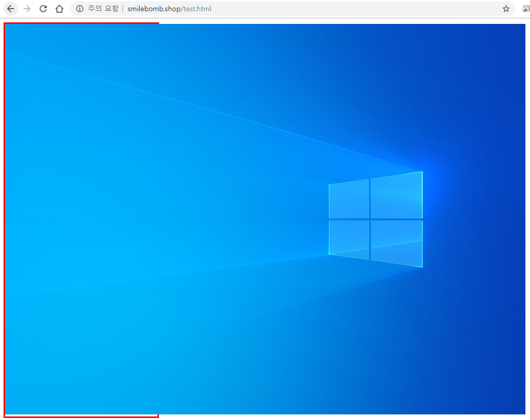
Task: Bookmark this page with the star icon
Action: (x=506, y=9)
